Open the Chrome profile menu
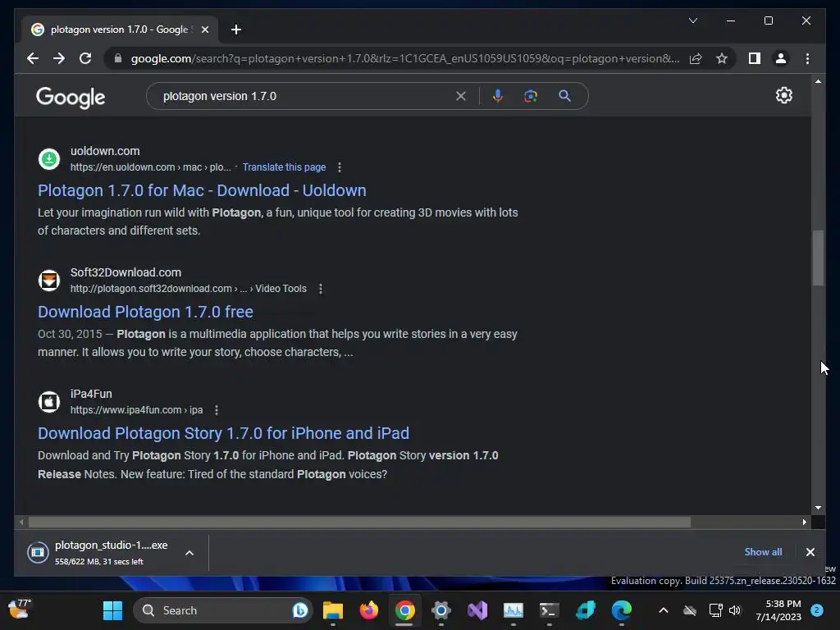This screenshot has width=840, height=630. click(x=781, y=58)
